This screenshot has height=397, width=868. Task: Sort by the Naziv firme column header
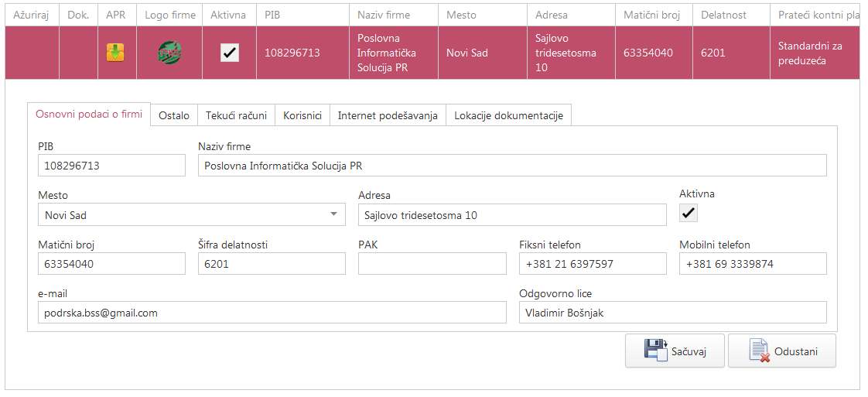pyautogui.click(x=384, y=15)
